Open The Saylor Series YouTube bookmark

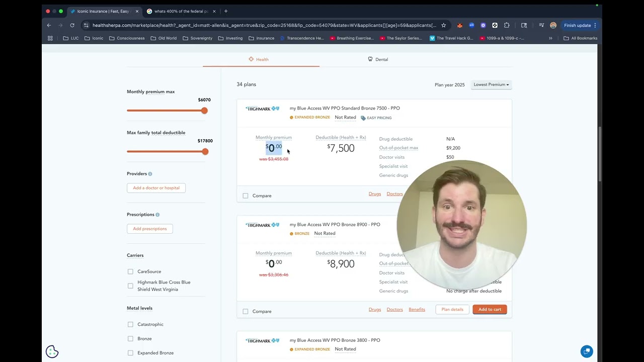point(401,38)
